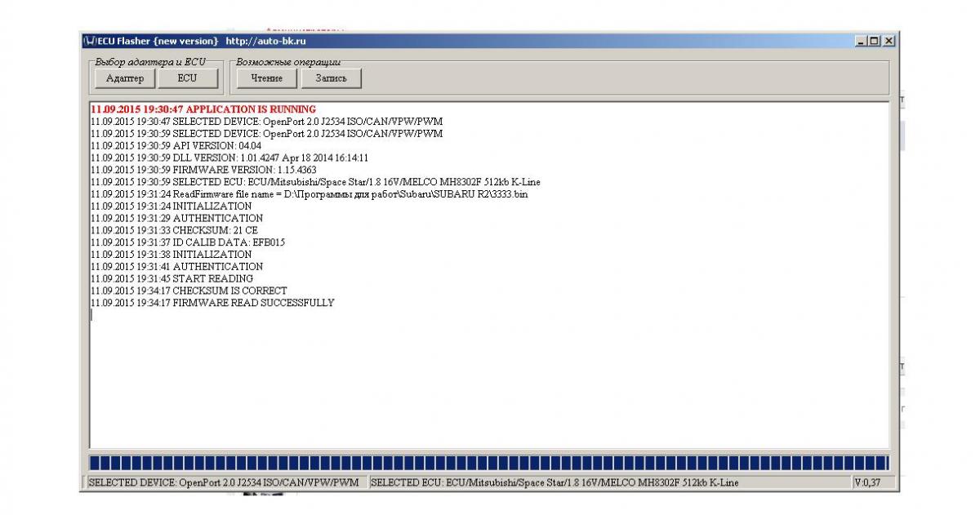
Task: Select the SELECTED ECU log line
Action: 316,182
